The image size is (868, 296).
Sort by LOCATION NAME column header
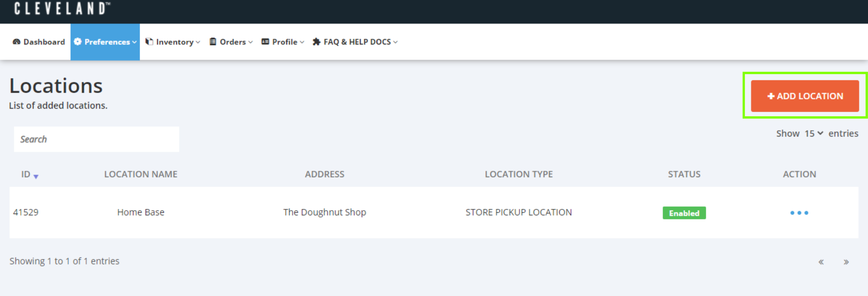point(141,174)
